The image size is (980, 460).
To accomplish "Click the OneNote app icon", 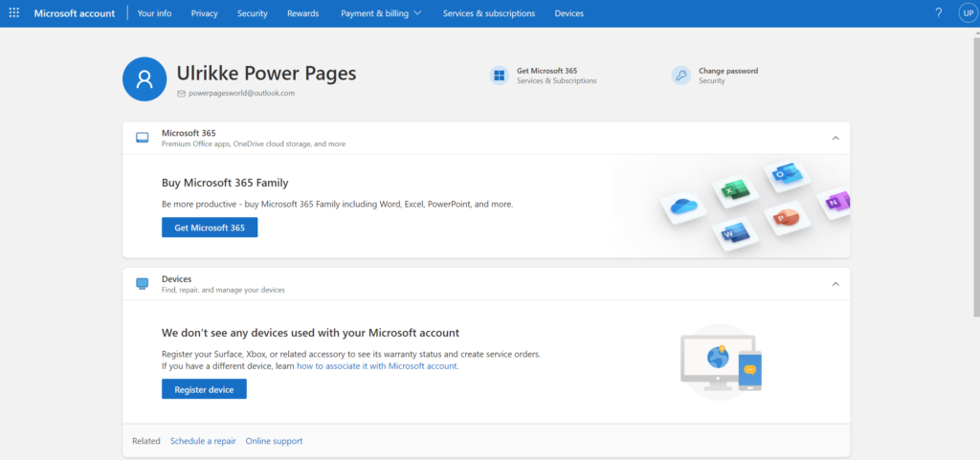I will click(835, 202).
